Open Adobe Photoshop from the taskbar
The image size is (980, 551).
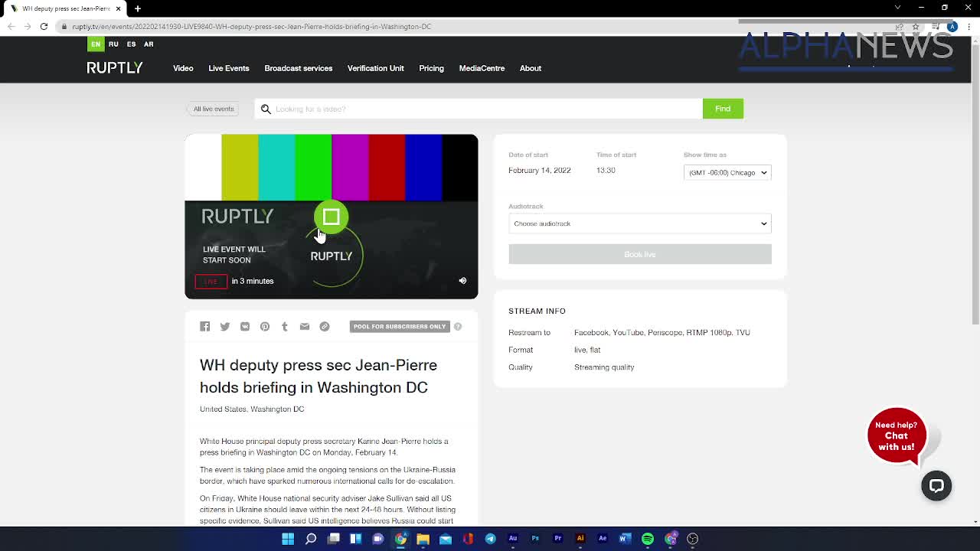tap(535, 539)
